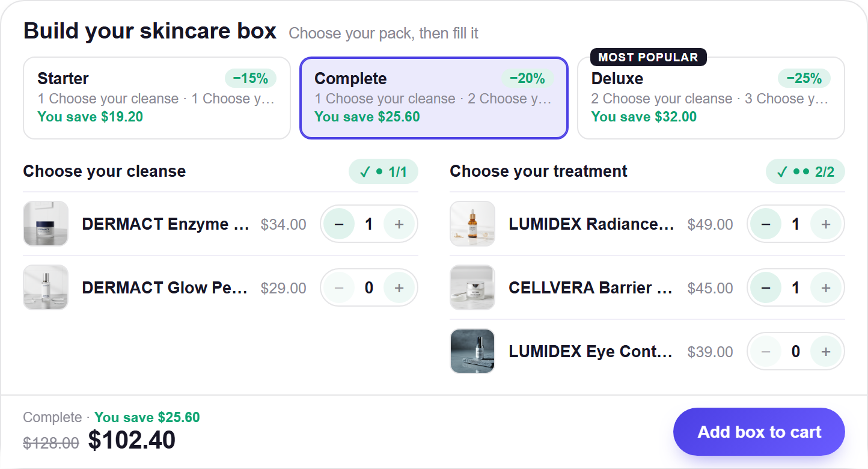Click the LUMIDEX Radiance product name
This screenshot has height=469, width=868.
(x=591, y=224)
